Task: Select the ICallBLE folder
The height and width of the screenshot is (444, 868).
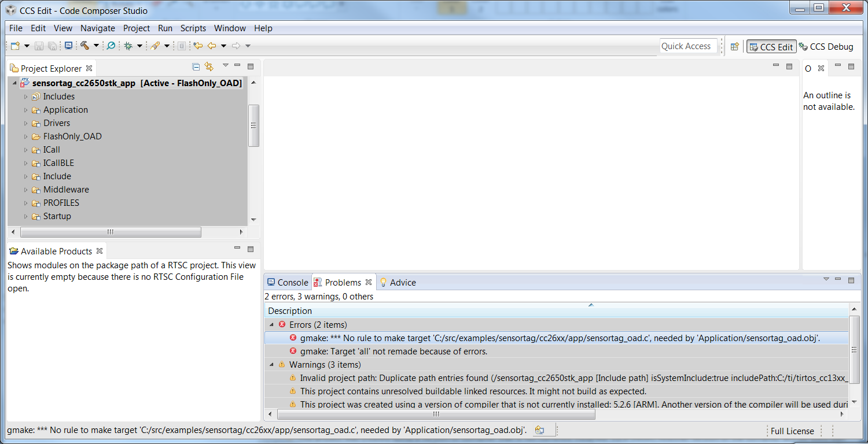Action: 58,163
